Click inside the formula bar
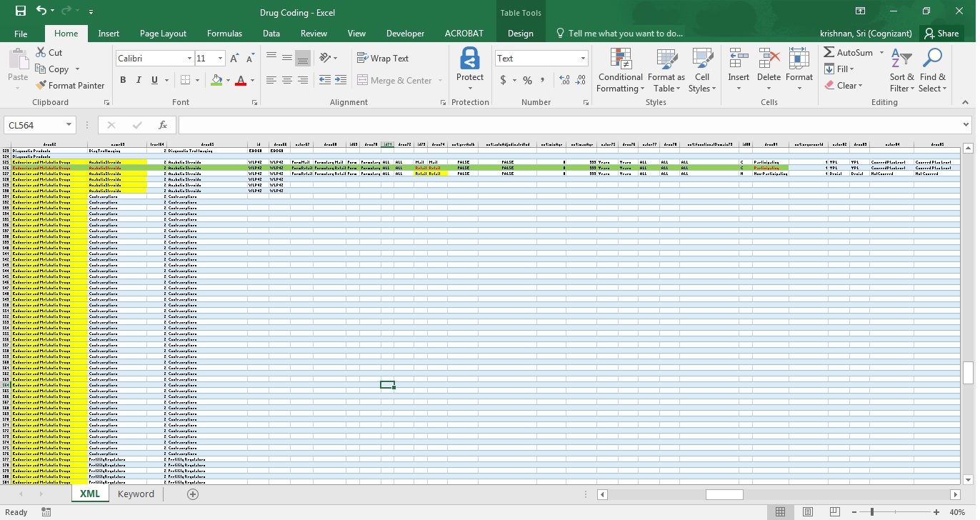Screen dimensions: 980x520 point(500,124)
